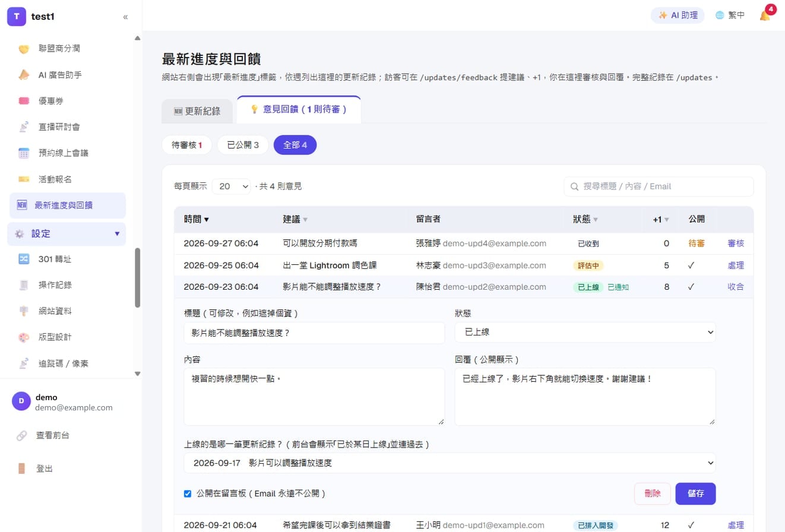Image resolution: width=785 pixels, height=532 pixels.
Task: Click the AI 廣告助手 megaphone icon
Action: (24, 75)
